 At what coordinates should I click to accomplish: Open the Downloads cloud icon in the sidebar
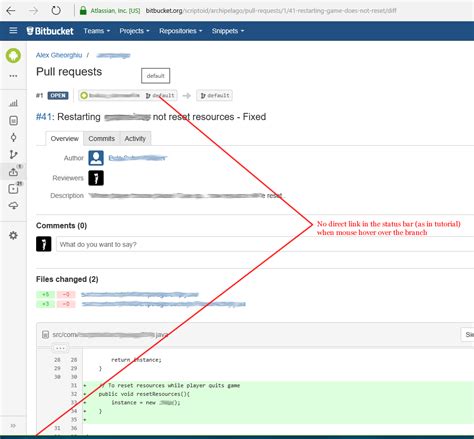pyautogui.click(x=13, y=206)
